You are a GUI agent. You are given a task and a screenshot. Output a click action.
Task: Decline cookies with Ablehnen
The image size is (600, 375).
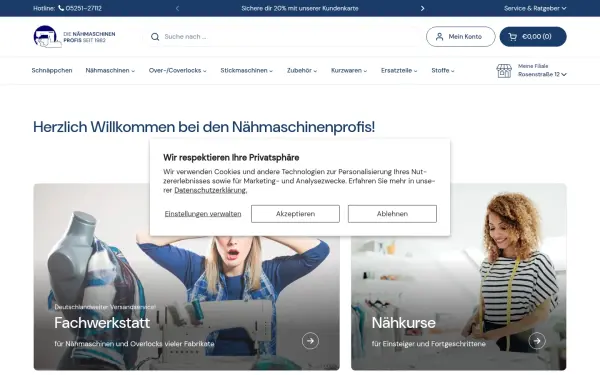392,214
